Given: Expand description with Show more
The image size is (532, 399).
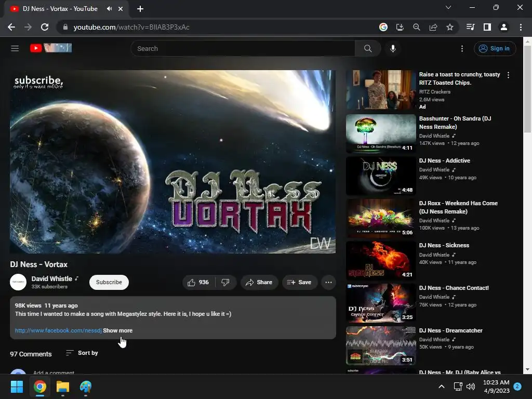Looking at the screenshot, I should [118, 330].
